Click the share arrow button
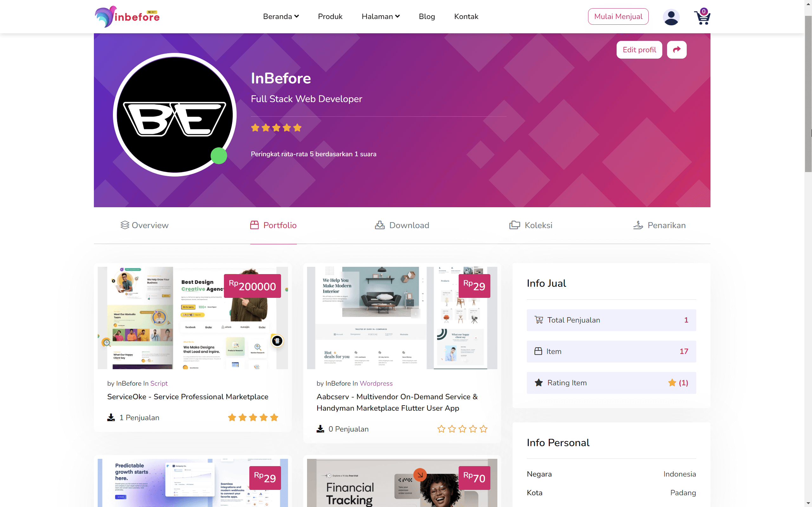Viewport: 812px width, 507px height. coord(677,50)
